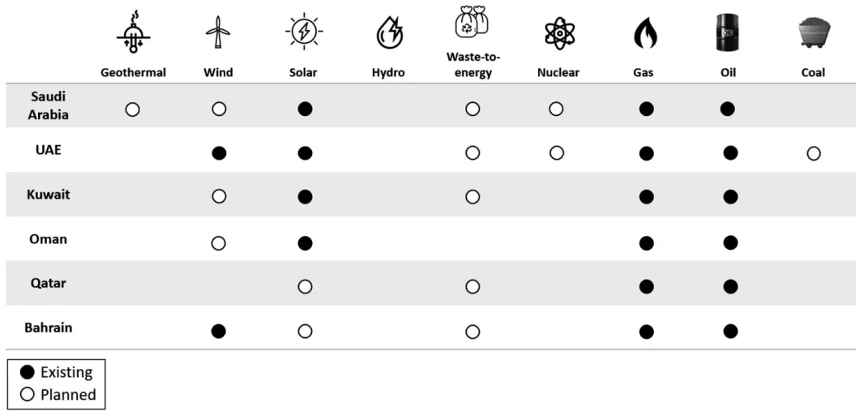Click Kuwait's planned Waste-to-energy circle
The height and width of the screenshot is (420, 868).
pyautogui.click(x=472, y=197)
